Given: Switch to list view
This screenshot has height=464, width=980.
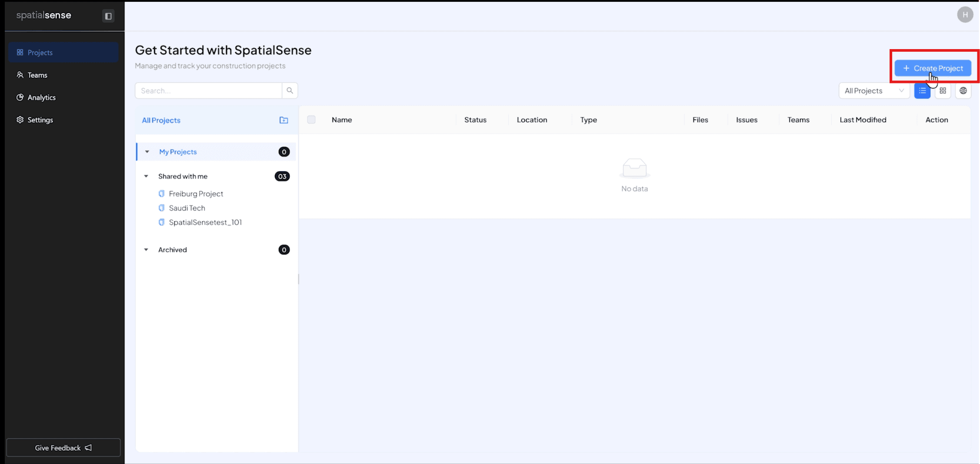Looking at the screenshot, I should 922,91.
